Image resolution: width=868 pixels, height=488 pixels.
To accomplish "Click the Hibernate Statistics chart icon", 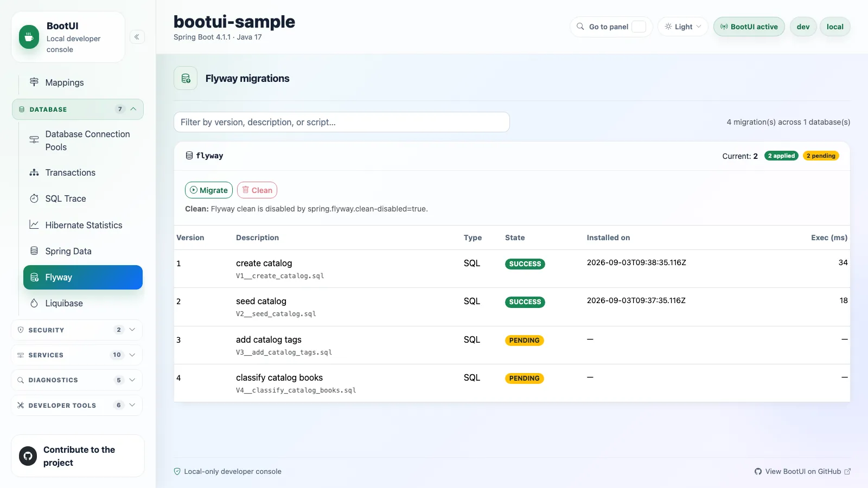I will 34,224.
